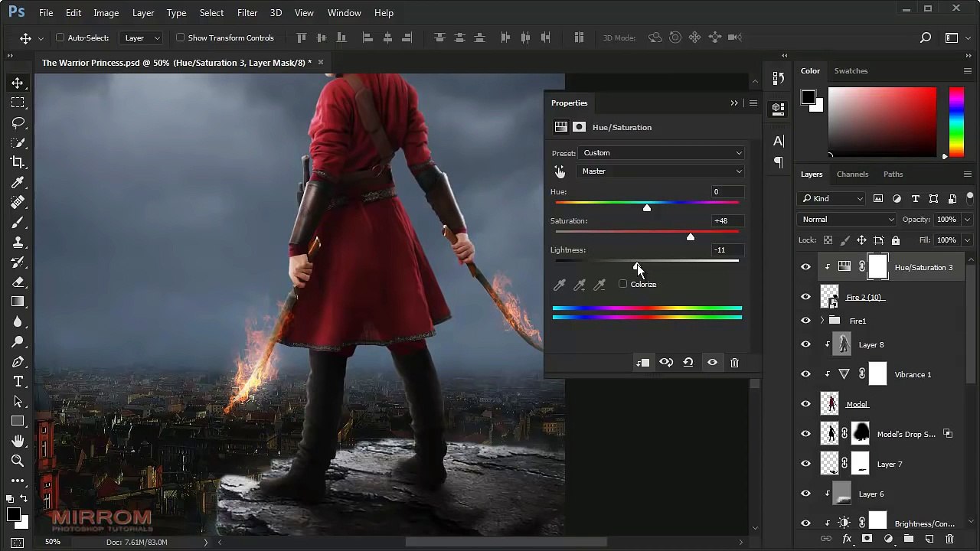Choose the Horizontal Type tool
Image resolution: width=980 pixels, height=551 pixels.
[18, 381]
